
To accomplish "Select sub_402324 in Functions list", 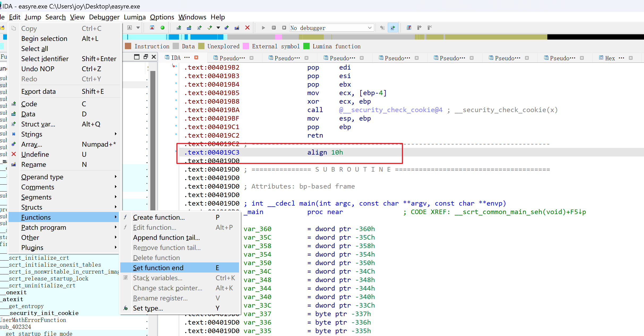I will click(15, 327).
